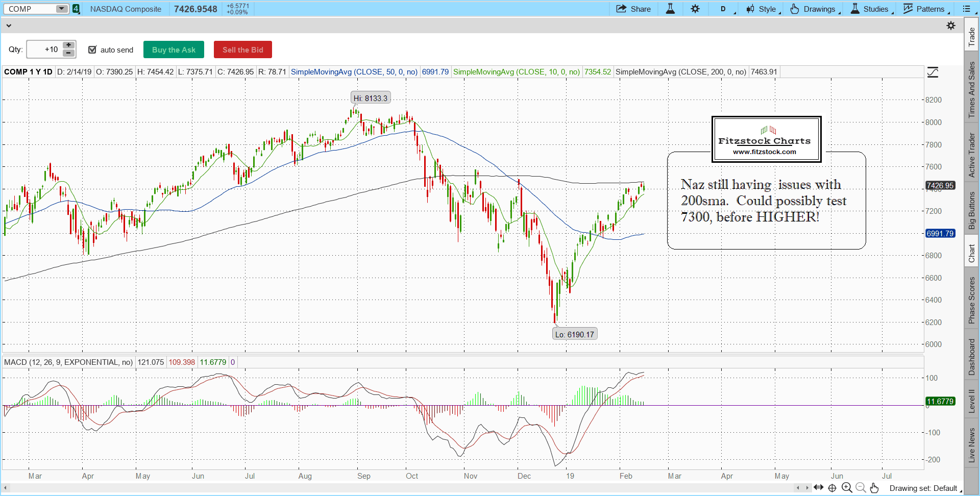Toggle the auto send checkbox
This screenshot has height=496, width=980.
click(92, 49)
